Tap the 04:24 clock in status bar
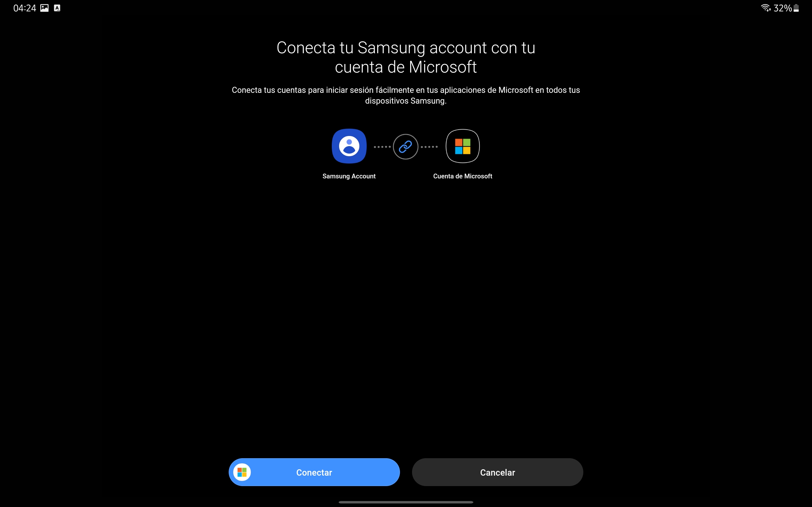The image size is (812, 507). [x=24, y=8]
